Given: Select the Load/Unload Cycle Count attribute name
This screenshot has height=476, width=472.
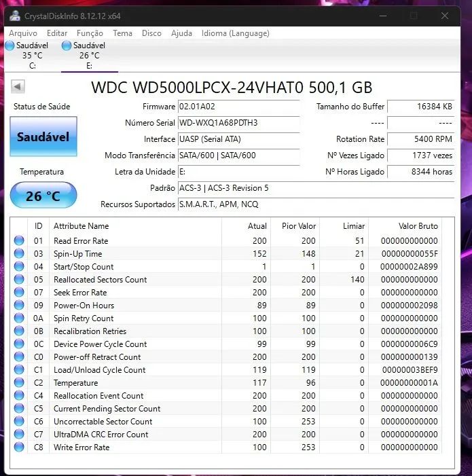Looking at the screenshot, I should point(100,370).
